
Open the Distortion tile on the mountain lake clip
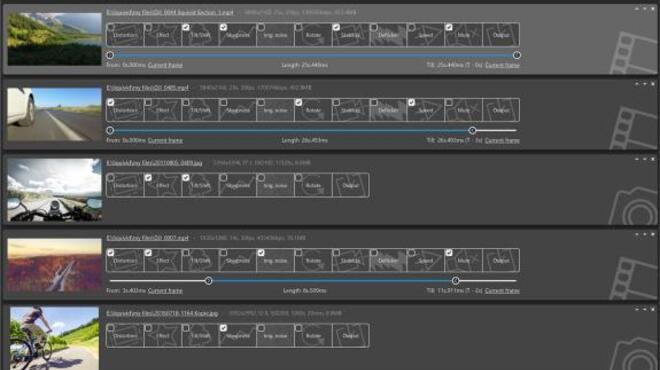point(125,35)
